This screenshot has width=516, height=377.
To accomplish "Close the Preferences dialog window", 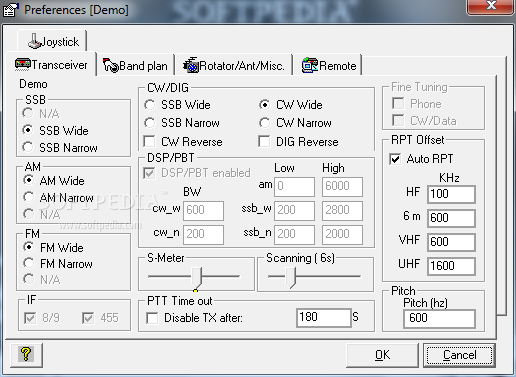I will point(490,7).
